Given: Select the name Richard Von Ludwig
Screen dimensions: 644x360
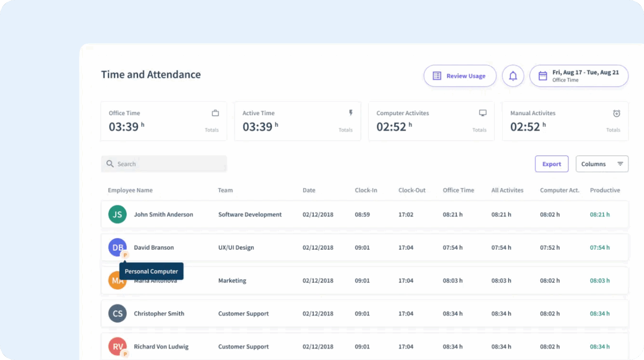Looking at the screenshot, I should click(161, 346).
